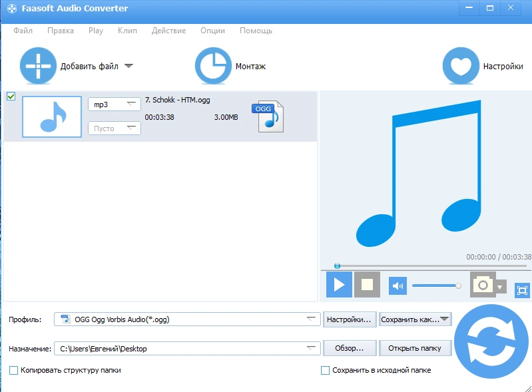Open the Пусто dropdown

point(115,128)
